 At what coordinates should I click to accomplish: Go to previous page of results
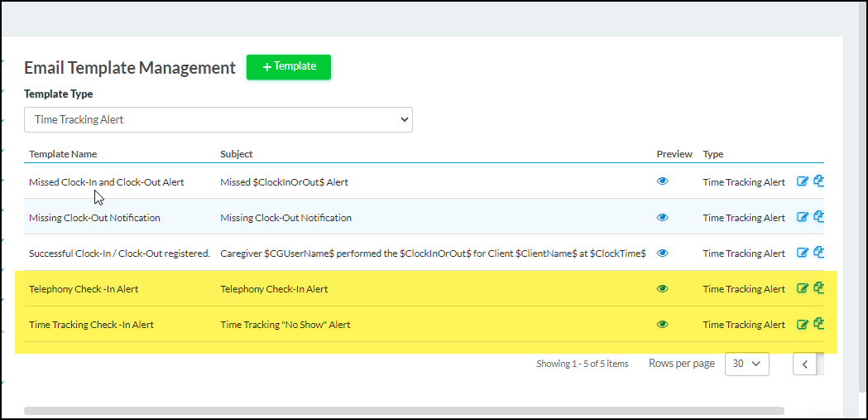pos(804,364)
